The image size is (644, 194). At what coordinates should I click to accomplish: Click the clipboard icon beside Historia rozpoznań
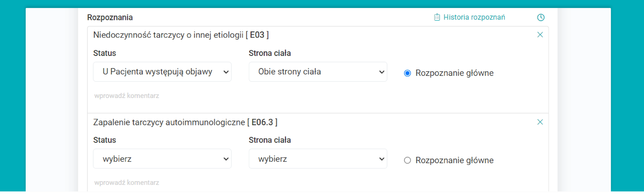click(x=437, y=17)
